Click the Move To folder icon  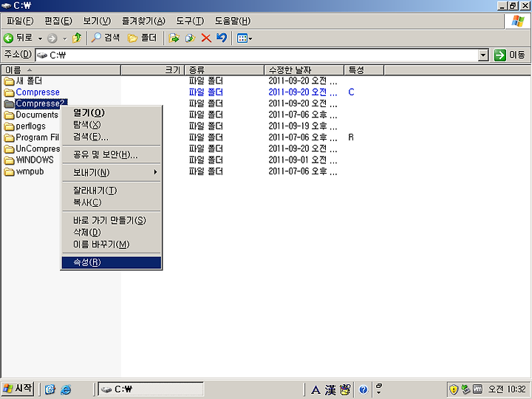[174, 38]
